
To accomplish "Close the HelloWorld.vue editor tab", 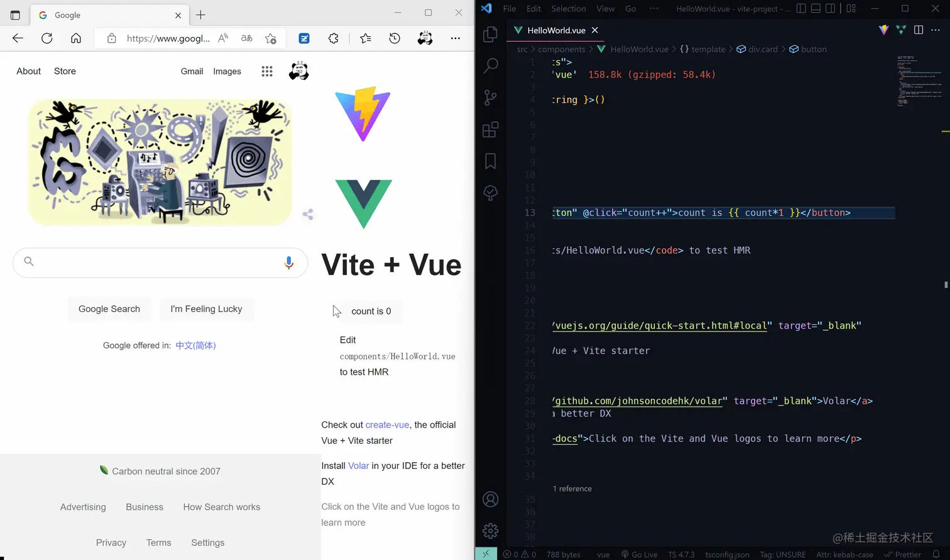I will [x=595, y=30].
